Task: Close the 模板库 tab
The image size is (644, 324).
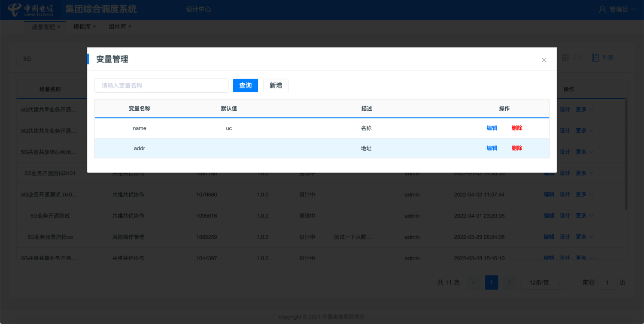Action: point(94,26)
